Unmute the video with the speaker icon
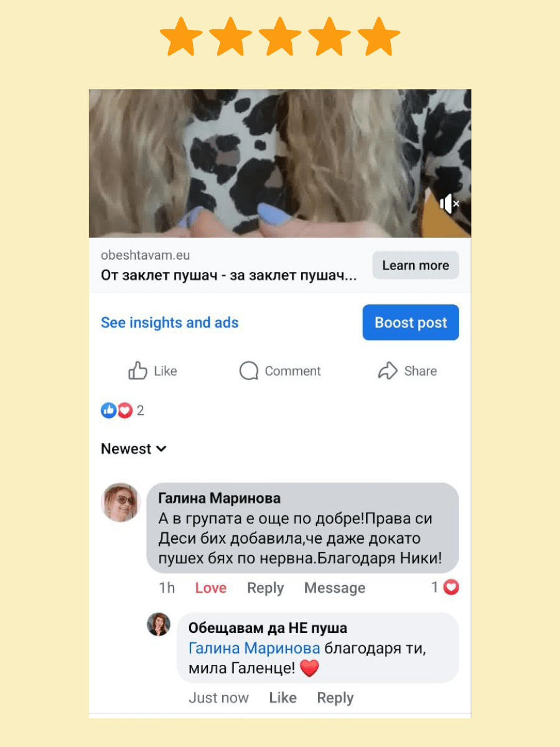560x747 pixels. coord(449,204)
